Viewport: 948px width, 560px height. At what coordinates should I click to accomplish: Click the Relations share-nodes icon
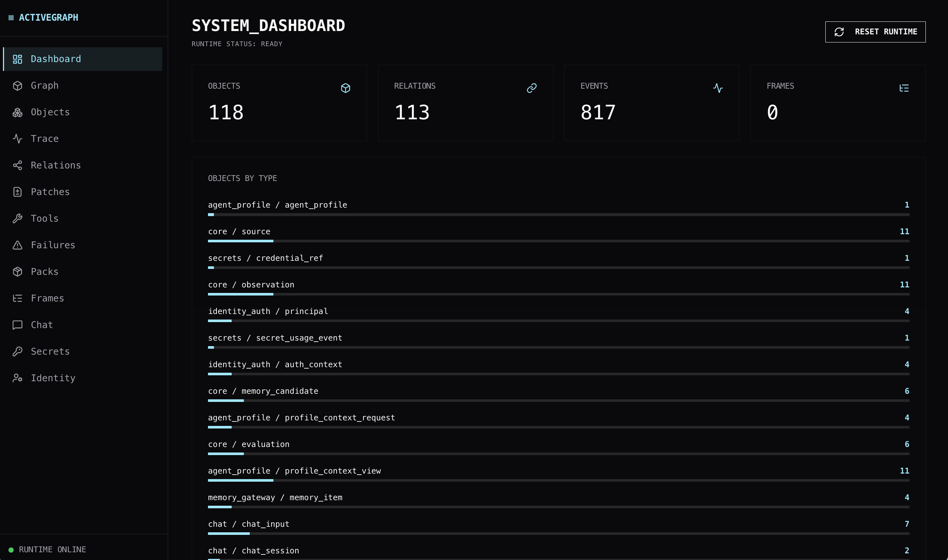(17, 165)
